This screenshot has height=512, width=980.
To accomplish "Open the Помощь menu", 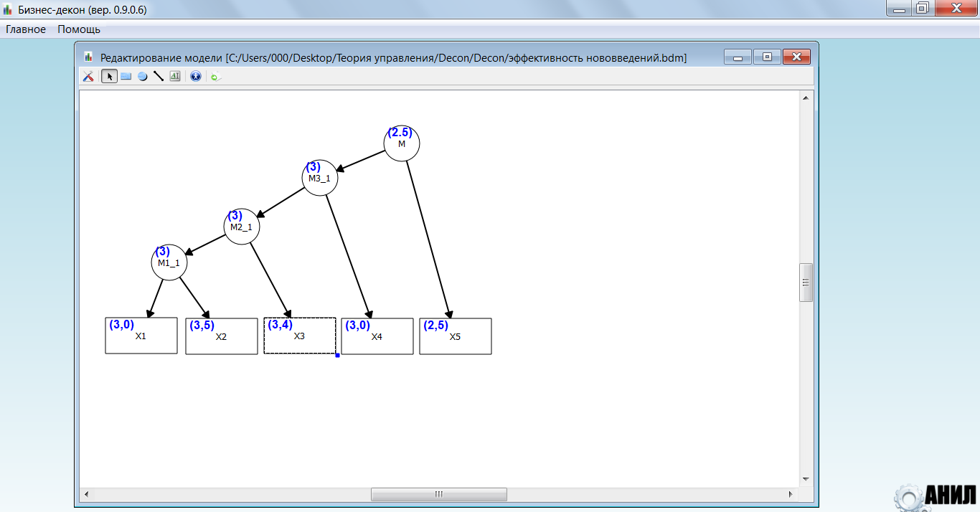I will pos(79,29).
